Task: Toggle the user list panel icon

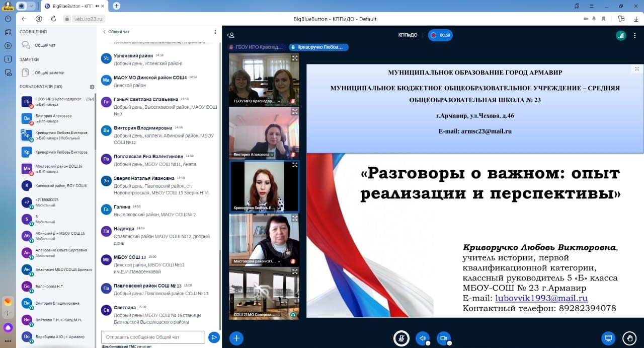Action: pyautogui.click(x=230, y=35)
